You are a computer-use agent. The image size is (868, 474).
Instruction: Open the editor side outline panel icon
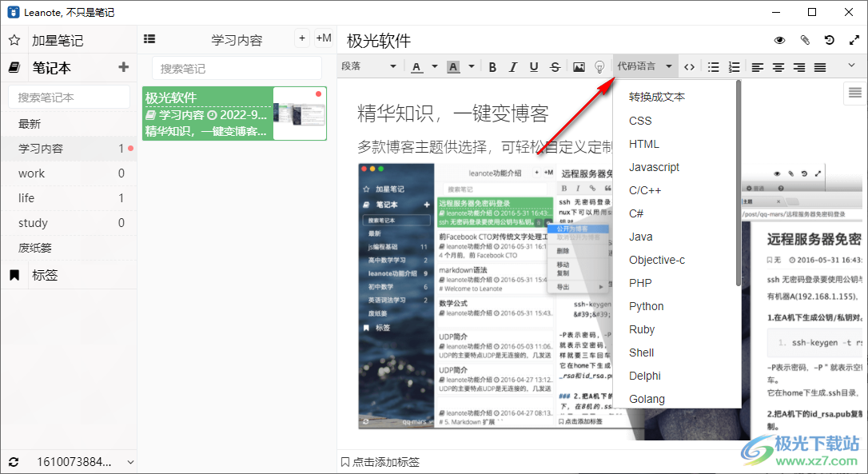[854, 93]
